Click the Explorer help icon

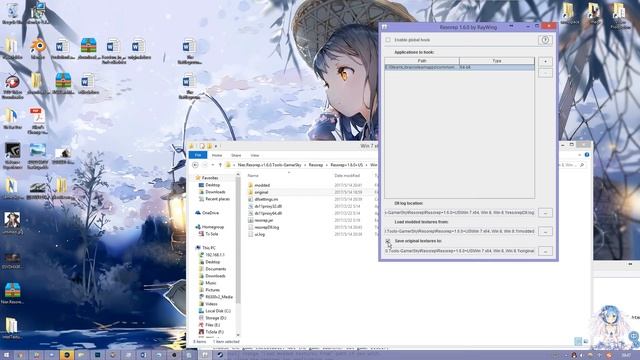pos(587,155)
